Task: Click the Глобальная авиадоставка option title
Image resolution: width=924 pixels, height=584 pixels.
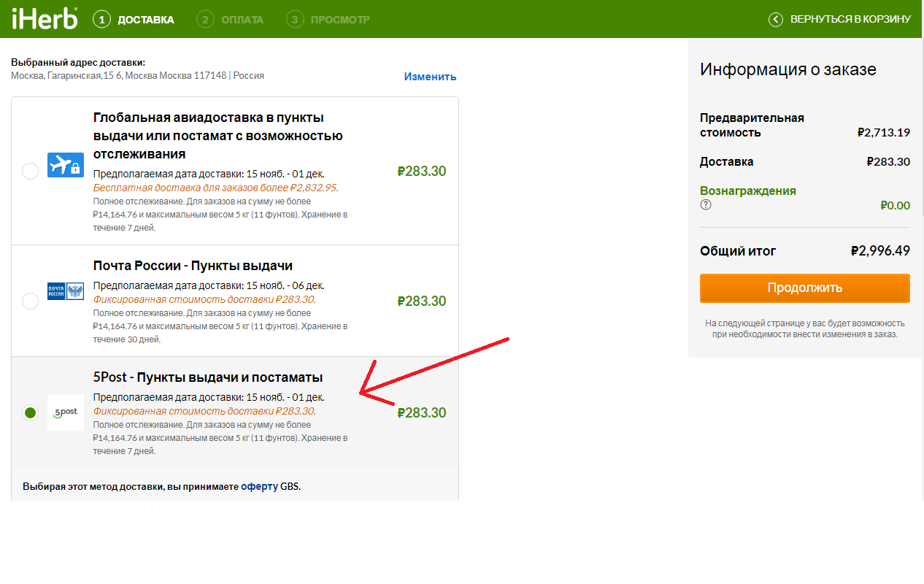Action: coord(218,136)
